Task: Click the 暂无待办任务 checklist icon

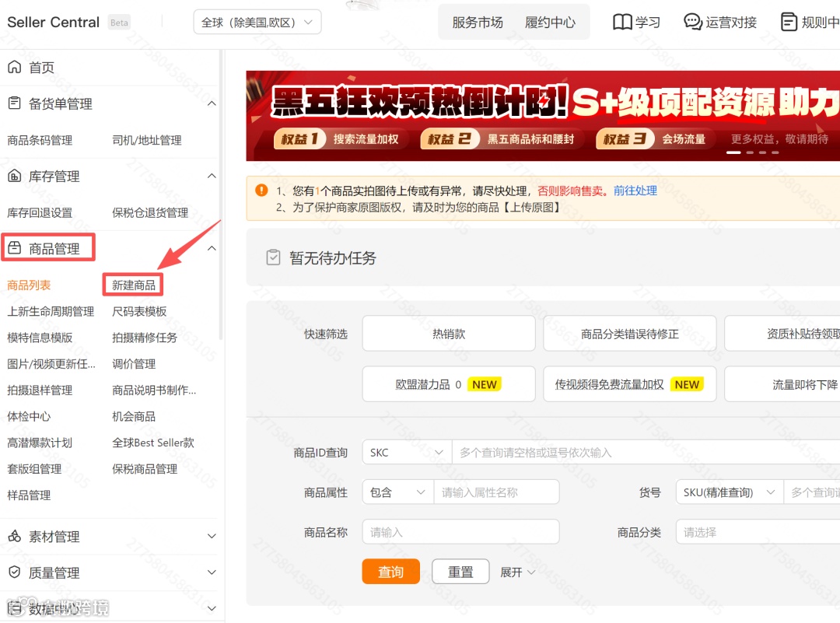Action: coord(273,257)
